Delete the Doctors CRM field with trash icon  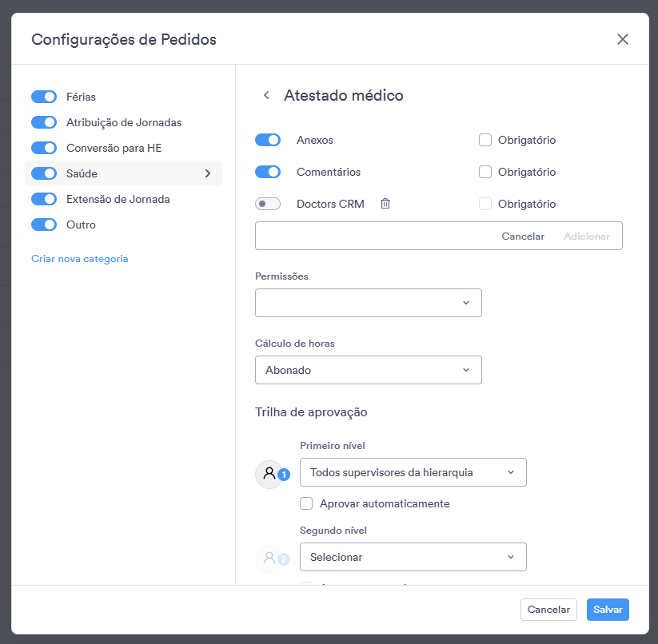[x=385, y=204]
